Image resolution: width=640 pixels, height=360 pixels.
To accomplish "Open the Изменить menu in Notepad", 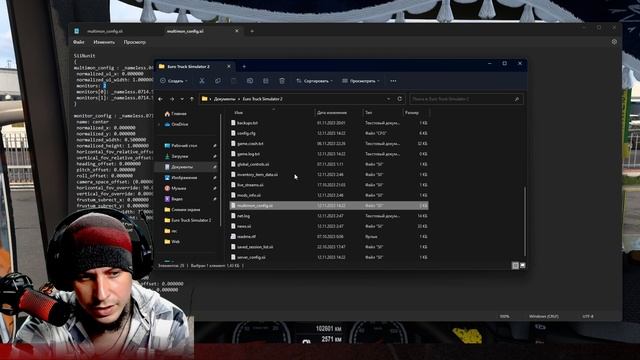I will pos(104,42).
